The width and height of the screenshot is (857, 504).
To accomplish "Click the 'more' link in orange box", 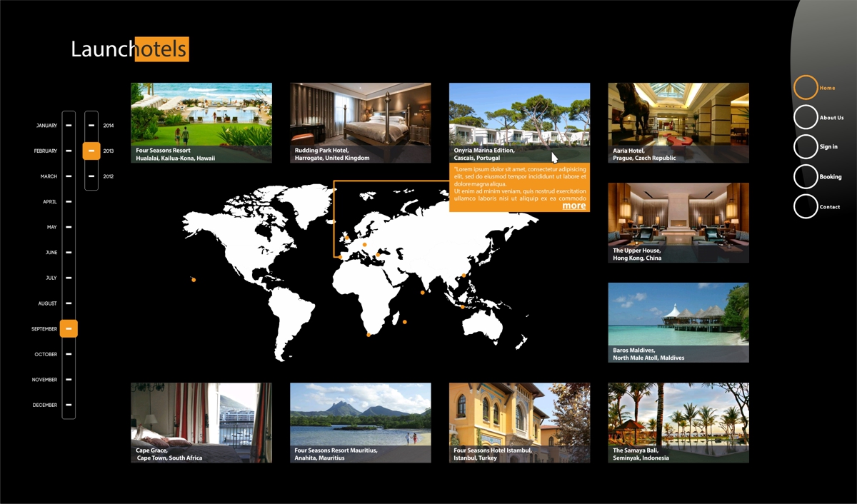I will [x=574, y=206].
